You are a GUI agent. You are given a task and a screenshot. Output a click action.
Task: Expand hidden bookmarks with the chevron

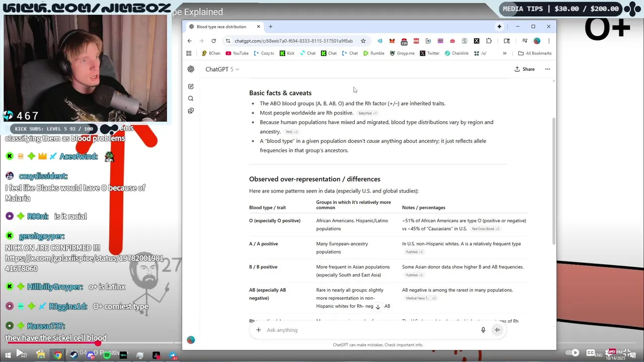coord(505,53)
